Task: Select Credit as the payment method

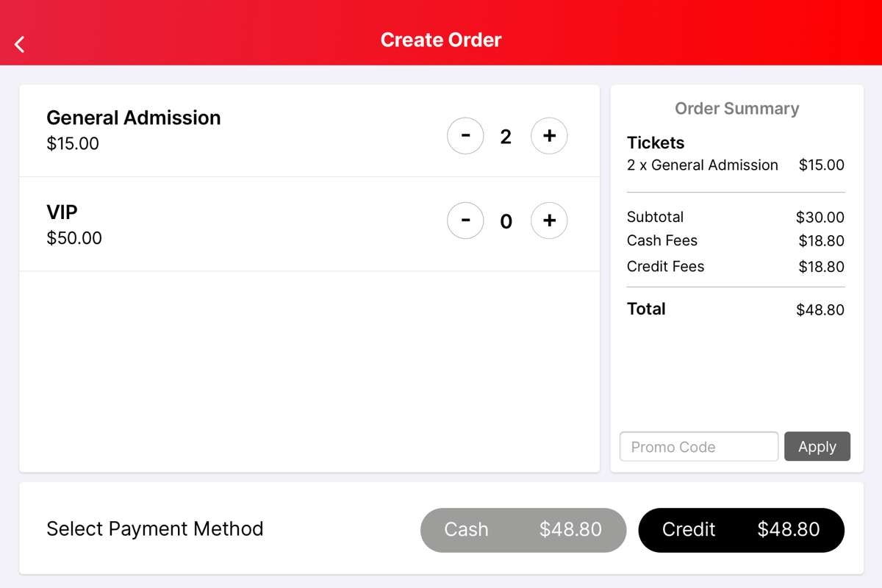Action: (741, 529)
